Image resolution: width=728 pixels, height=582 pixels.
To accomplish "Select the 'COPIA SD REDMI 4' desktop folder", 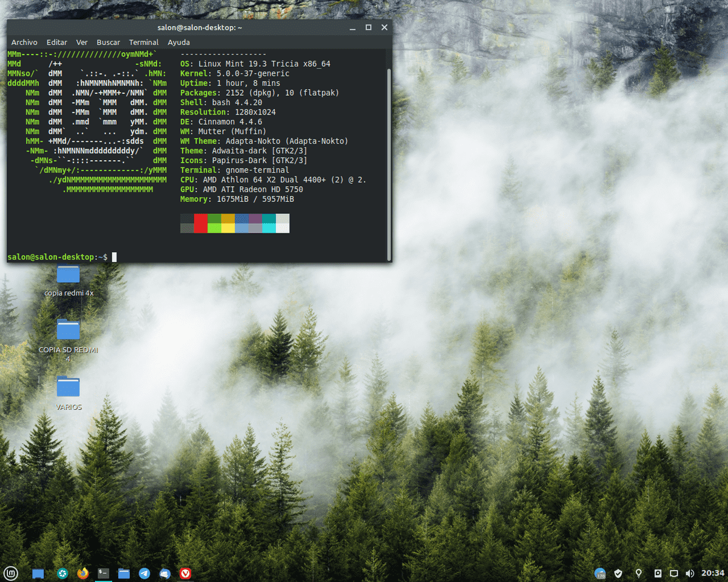I will pyautogui.click(x=68, y=340).
